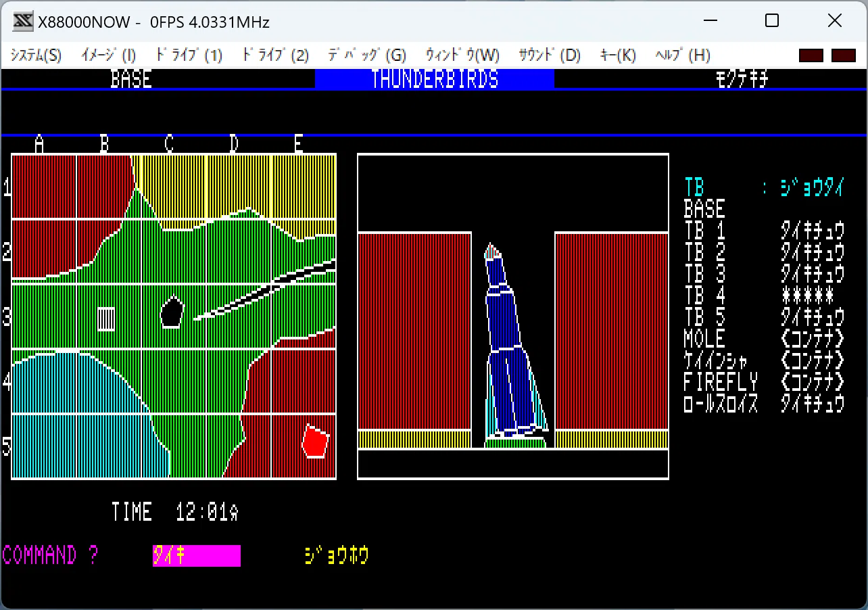The height and width of the screenshot is (610, 868).
Task: Click the cyan TB heading in status list
Action: tap(694, 187)
